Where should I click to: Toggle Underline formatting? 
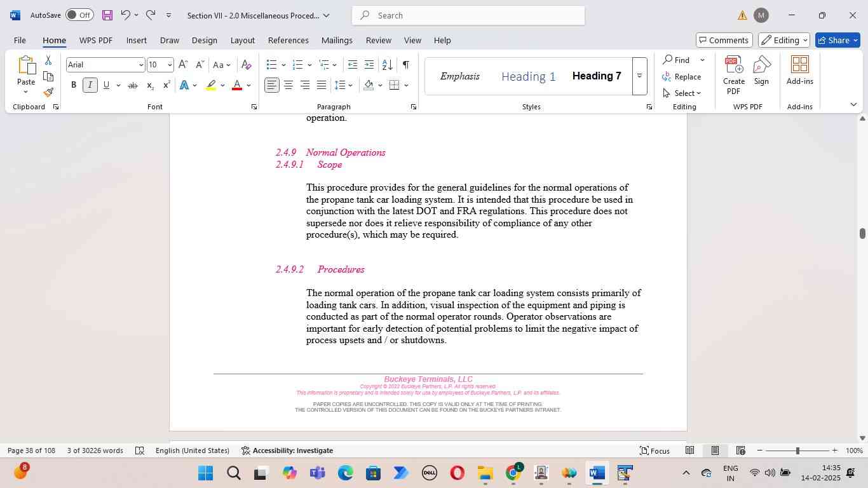pos(106,85)
